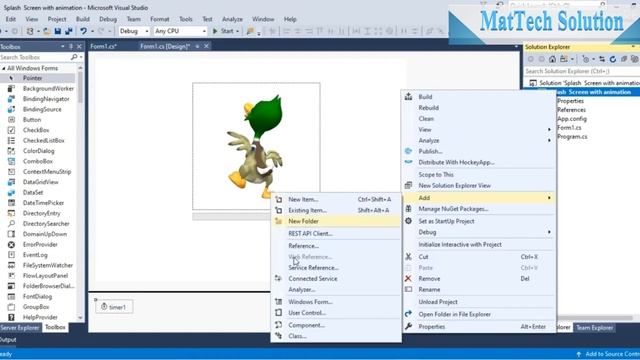Expand the View submenu arrow
640x360 pixels.
[549, 129]
